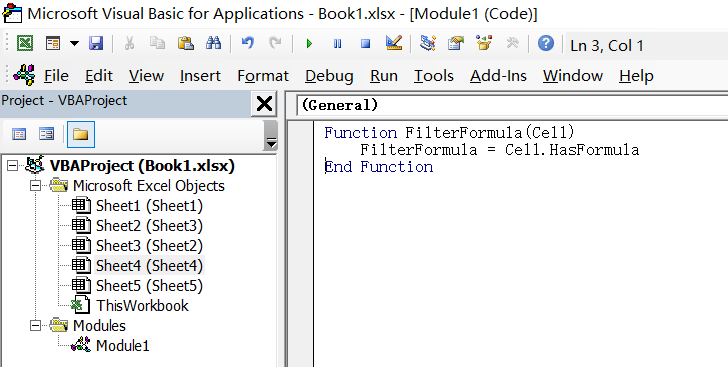Open the Add-Ins menu
This screenshot has height=367, width=728.
point(498,75)
